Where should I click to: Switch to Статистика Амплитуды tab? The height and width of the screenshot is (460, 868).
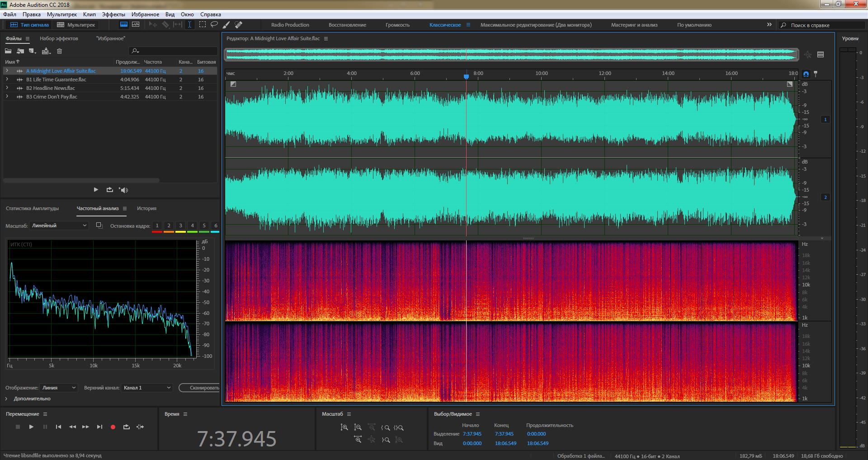tap(32, 209)
